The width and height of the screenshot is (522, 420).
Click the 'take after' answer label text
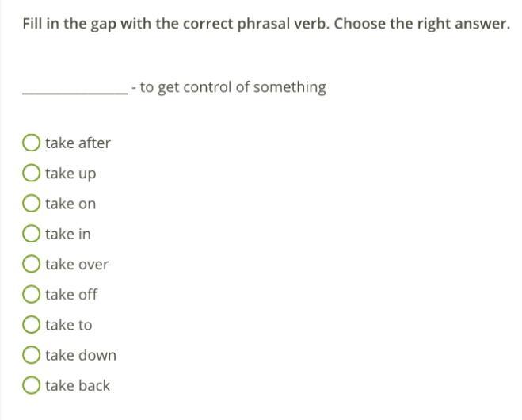(x=78, y=143)
